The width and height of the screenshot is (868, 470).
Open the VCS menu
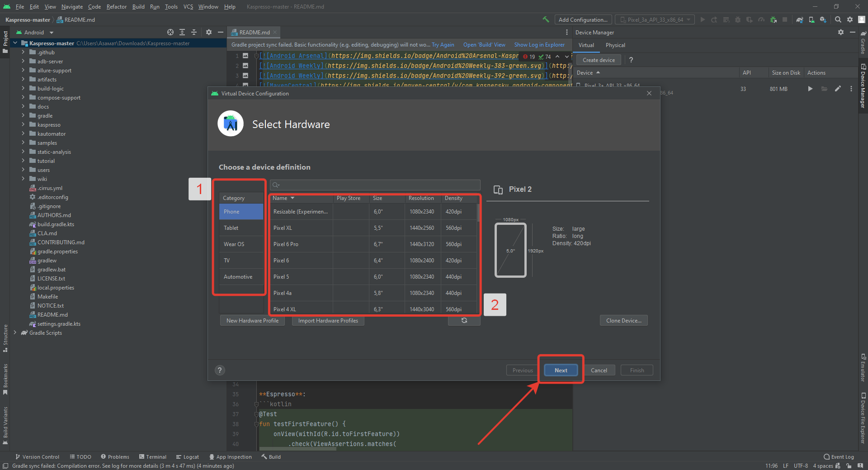pyautogui.click(x=188, y=6)
